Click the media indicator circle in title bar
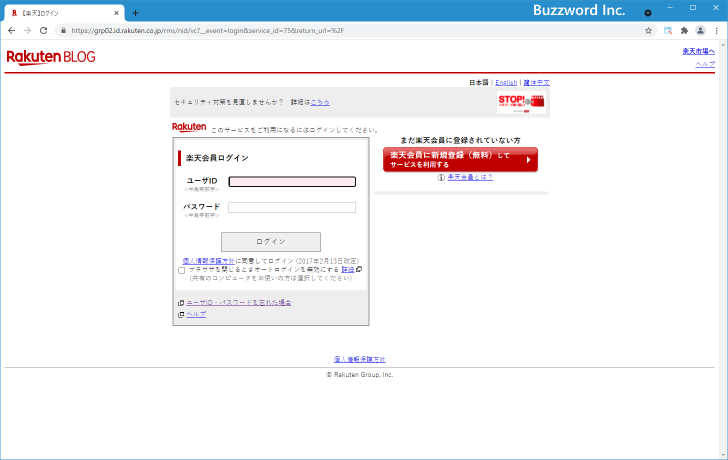This screenshot has height=460, width=728. point(648,13)
